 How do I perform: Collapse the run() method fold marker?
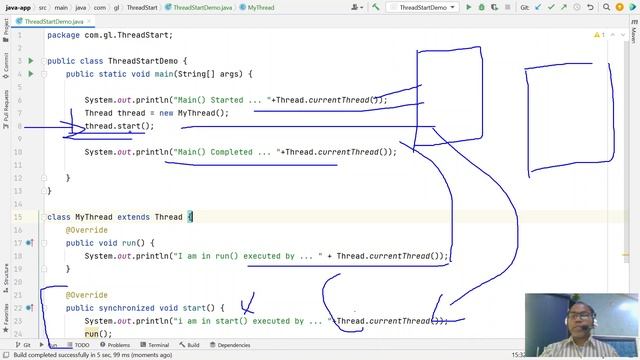pyautogui.click(x=44, y=243)
